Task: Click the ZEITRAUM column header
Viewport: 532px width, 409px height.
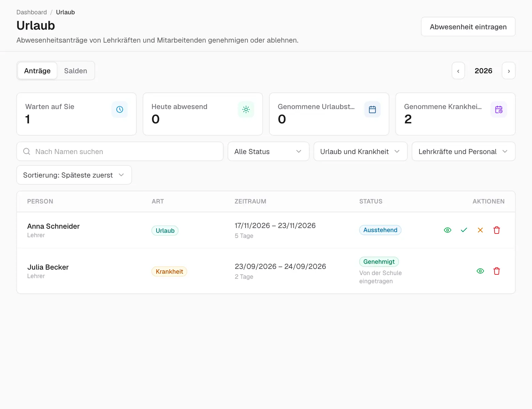Action: click(250, 201)
